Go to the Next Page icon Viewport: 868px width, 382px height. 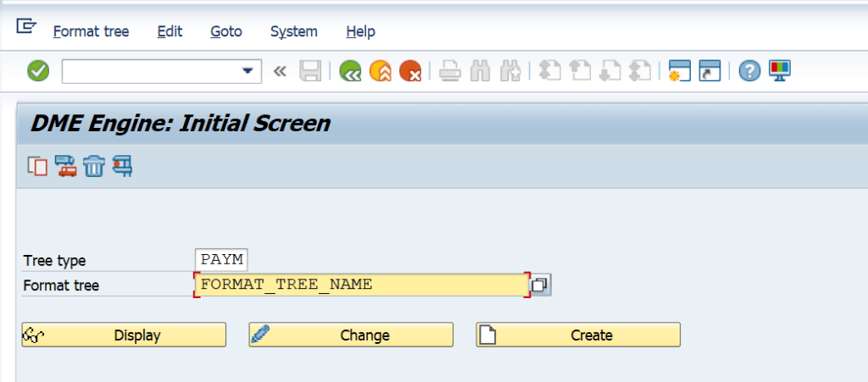click(x=610, y=71)
